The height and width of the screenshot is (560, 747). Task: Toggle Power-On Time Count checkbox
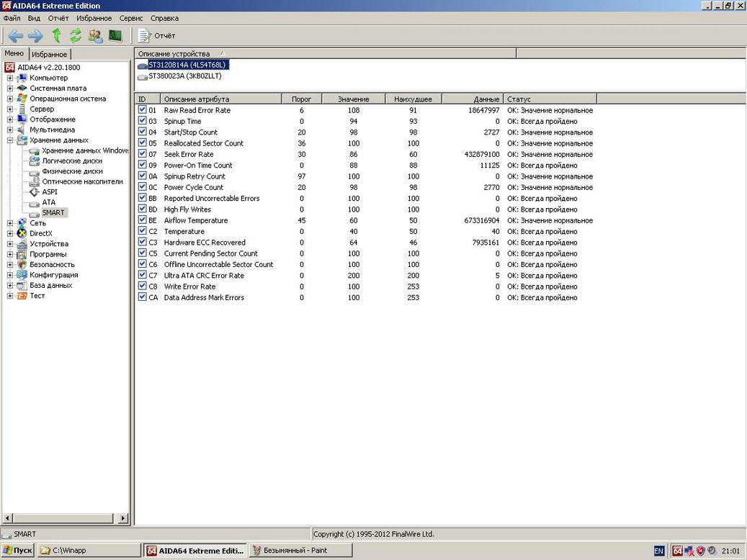[142, 164]
